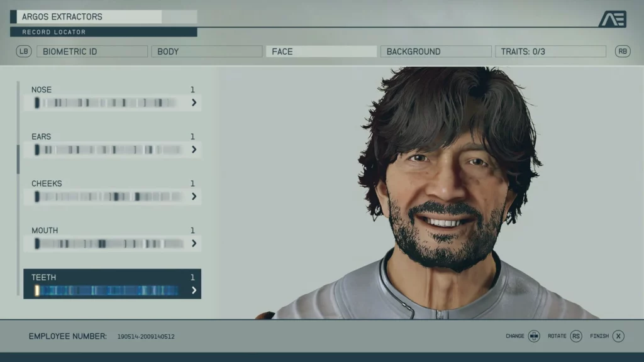
Task: Click the Ears next arrow chevron
Action: (x=194, y=150)
